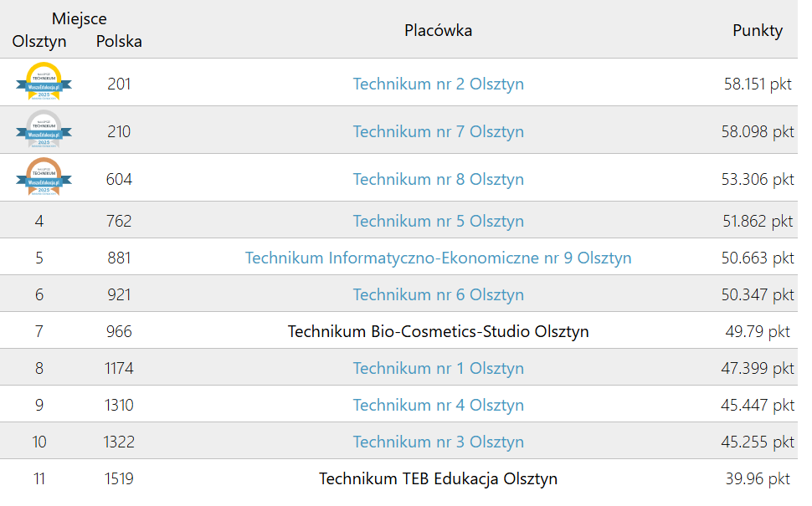Click the Punkty column header
Viewport: 812px width, 506px height.
[757, 30]
